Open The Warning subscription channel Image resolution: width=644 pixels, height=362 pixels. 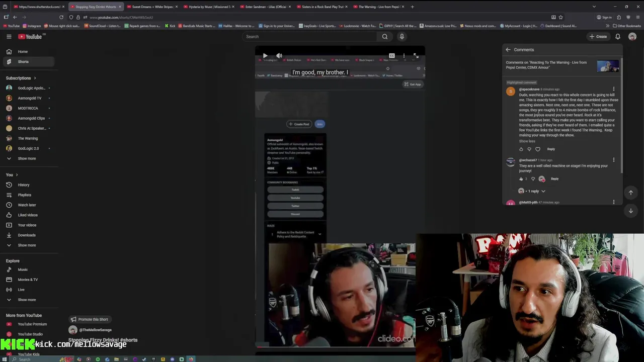point(29,138)
